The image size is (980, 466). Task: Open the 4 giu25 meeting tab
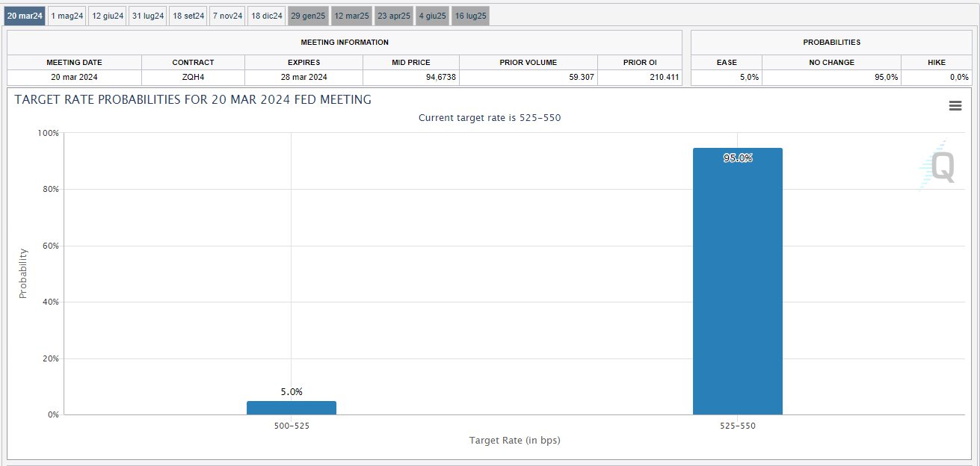[x=432, y=16]
